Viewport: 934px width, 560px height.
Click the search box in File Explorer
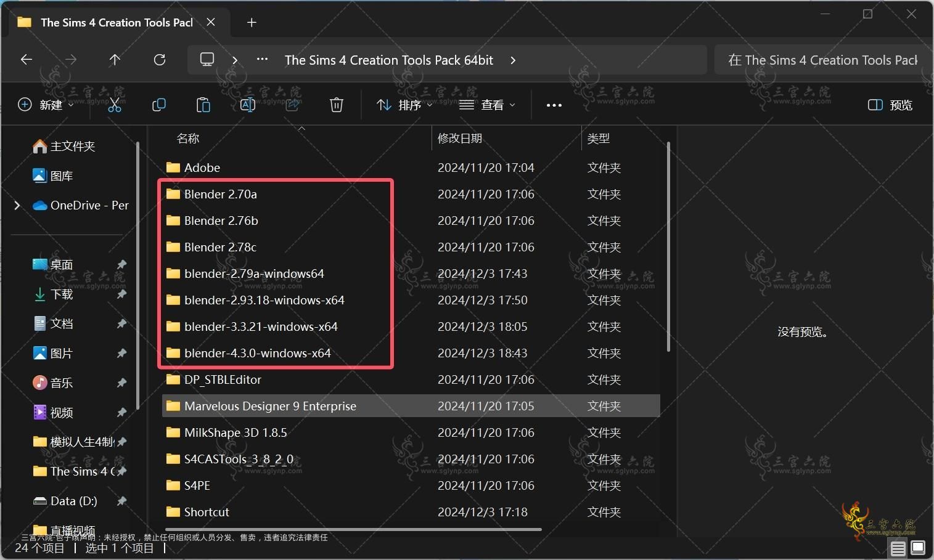[x=822, y=60]
